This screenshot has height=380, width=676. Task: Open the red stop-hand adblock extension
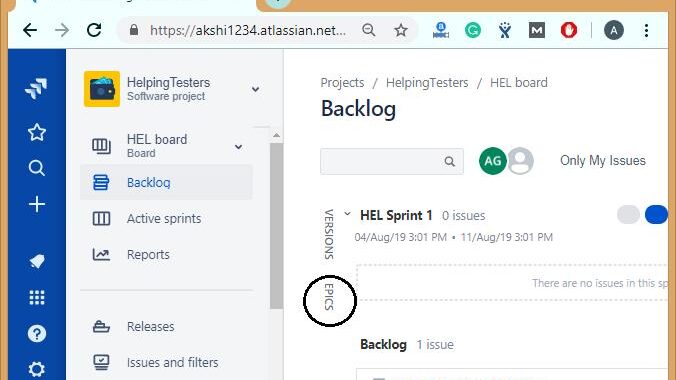(x=569, y=30)
